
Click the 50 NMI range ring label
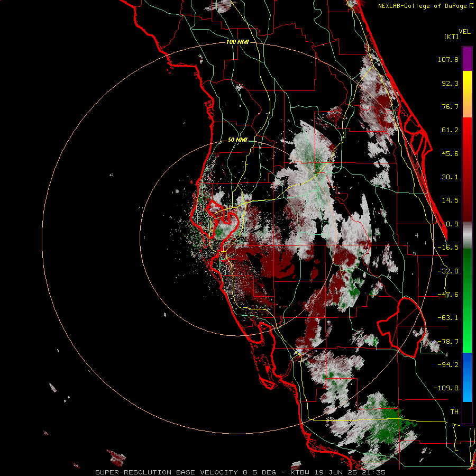click(x=237, y=140)
